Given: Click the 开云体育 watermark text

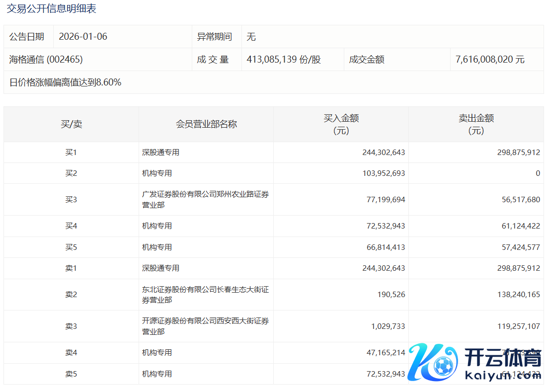Looking at the screenshot, I should click(x=502, y=358).
